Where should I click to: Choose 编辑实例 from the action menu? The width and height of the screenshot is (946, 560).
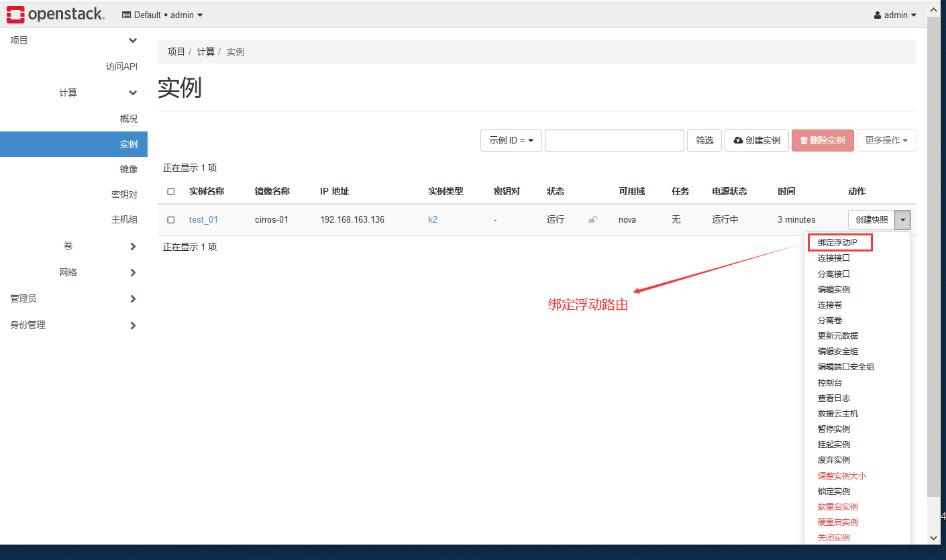834,289
